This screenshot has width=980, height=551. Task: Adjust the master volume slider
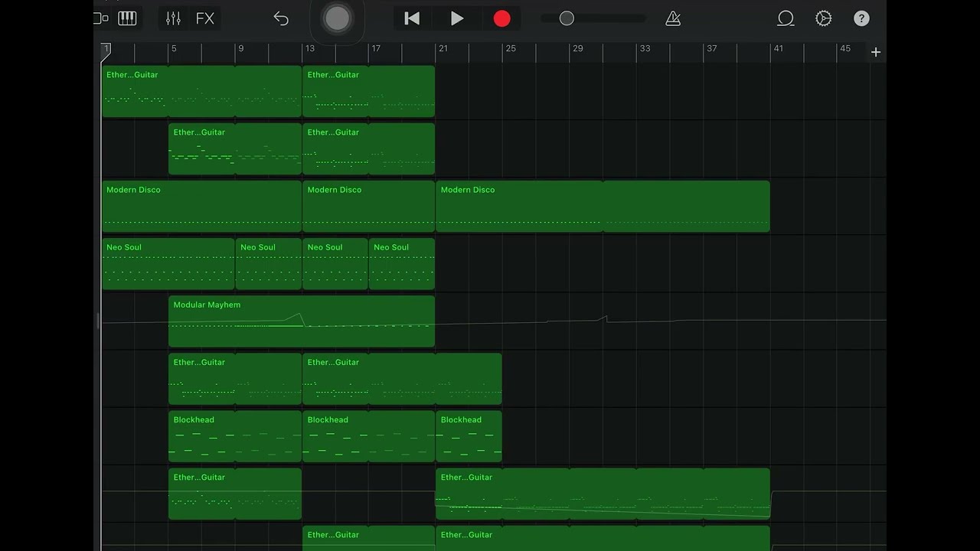pos(567,18)
